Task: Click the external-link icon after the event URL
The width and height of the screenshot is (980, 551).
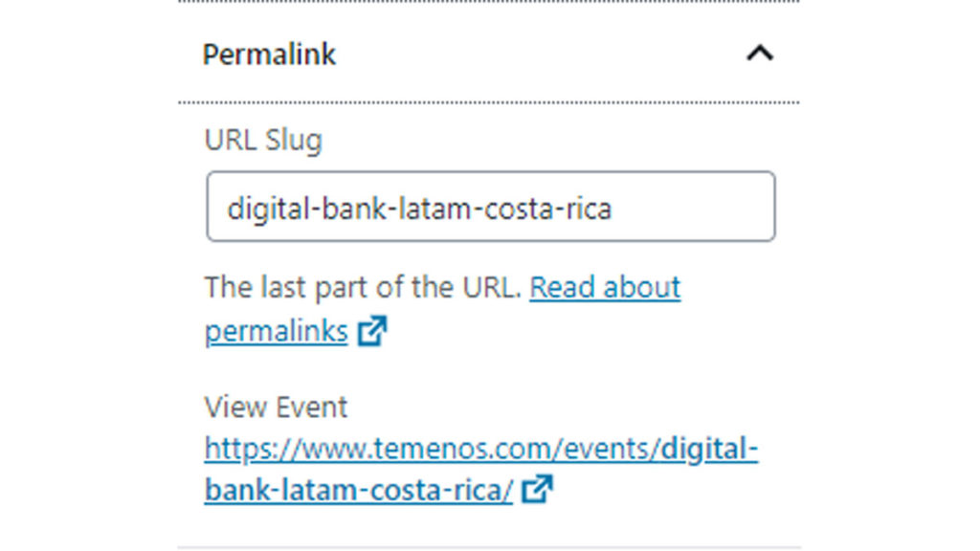Action: click(x=538, y=490)
